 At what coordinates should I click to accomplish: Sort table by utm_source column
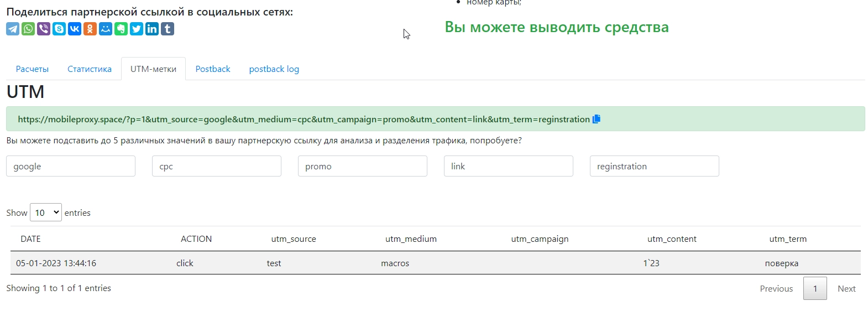tap(294, 239)
